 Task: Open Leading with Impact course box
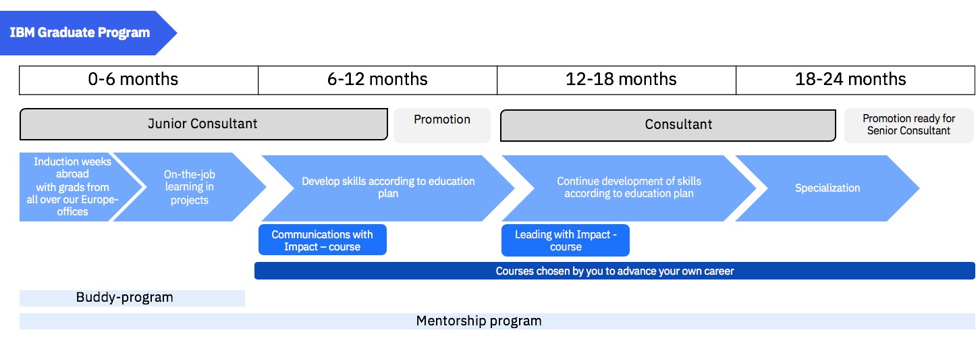point(566,240)
